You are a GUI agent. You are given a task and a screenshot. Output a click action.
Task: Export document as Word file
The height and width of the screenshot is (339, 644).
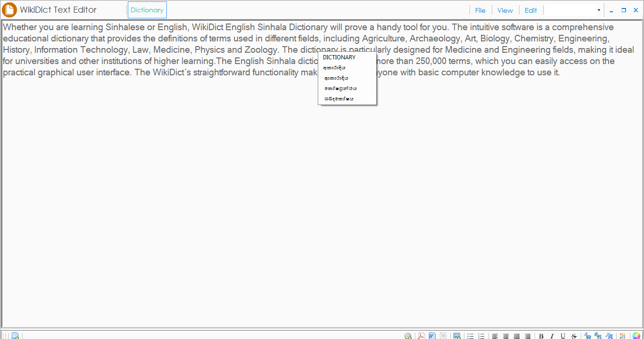point(432,336)
